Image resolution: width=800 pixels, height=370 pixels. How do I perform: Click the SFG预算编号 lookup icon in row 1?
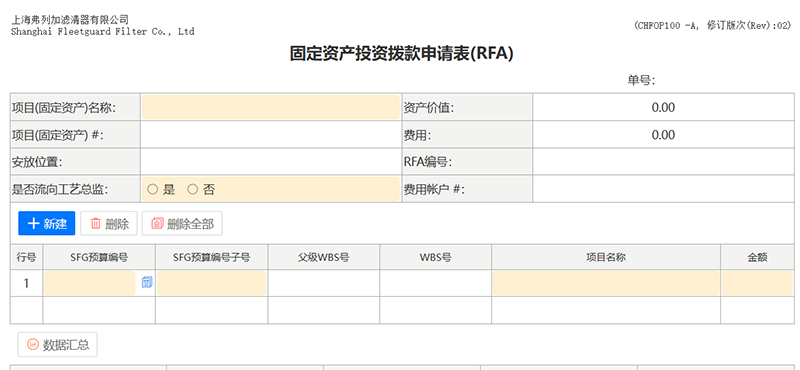click(x=147, y=282)
